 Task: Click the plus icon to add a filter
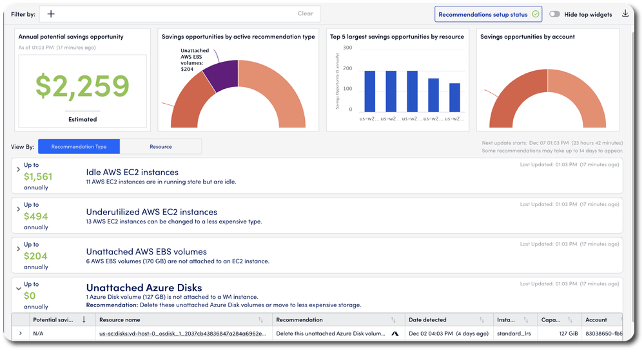[x=51, y=14]
